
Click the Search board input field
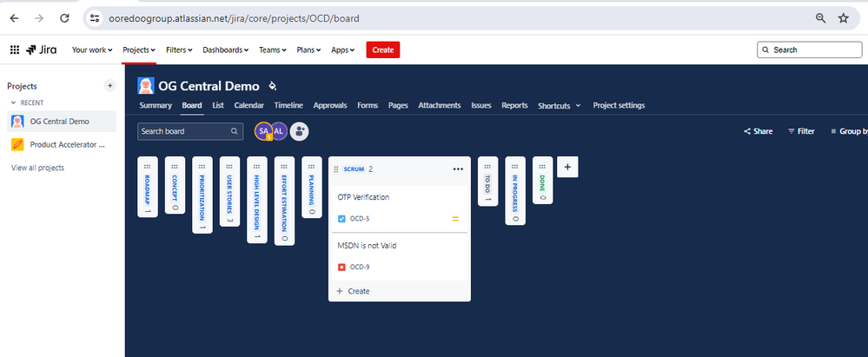pos(190,131)
